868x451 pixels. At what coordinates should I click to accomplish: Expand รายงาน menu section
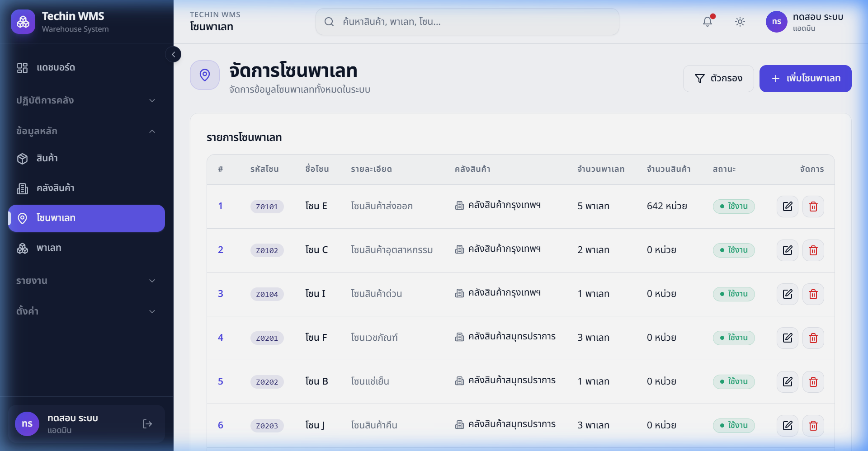pyautogui.click(x=86, y=281)
